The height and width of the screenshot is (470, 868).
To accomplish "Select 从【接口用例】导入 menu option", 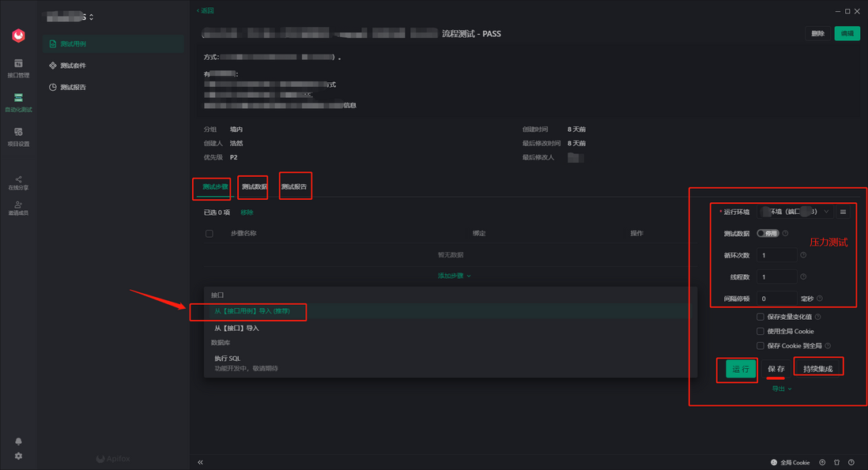I will pos(251,311).
